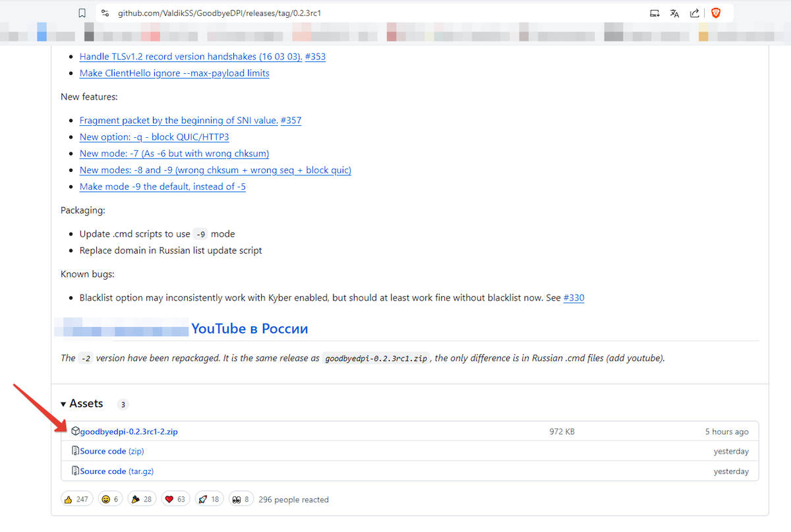
Task: Open issue link #330
Action: (573, 297)
